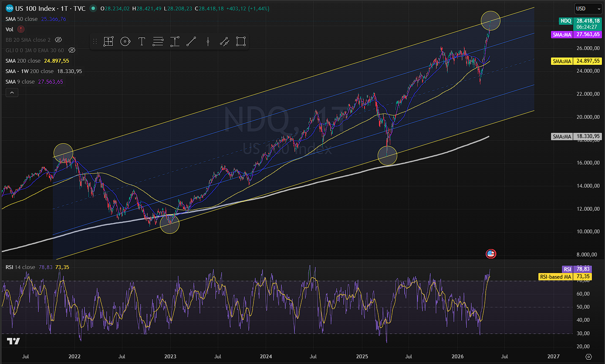Select the circle drawing tool in toolbar
Image resolution: width=605 pixels, height=364 pixels.
pos(125,41)
